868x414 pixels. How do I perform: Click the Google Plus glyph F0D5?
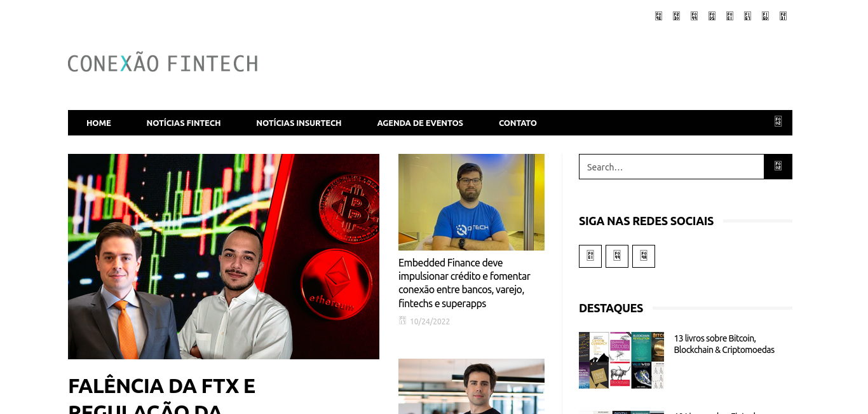[712, 16]
